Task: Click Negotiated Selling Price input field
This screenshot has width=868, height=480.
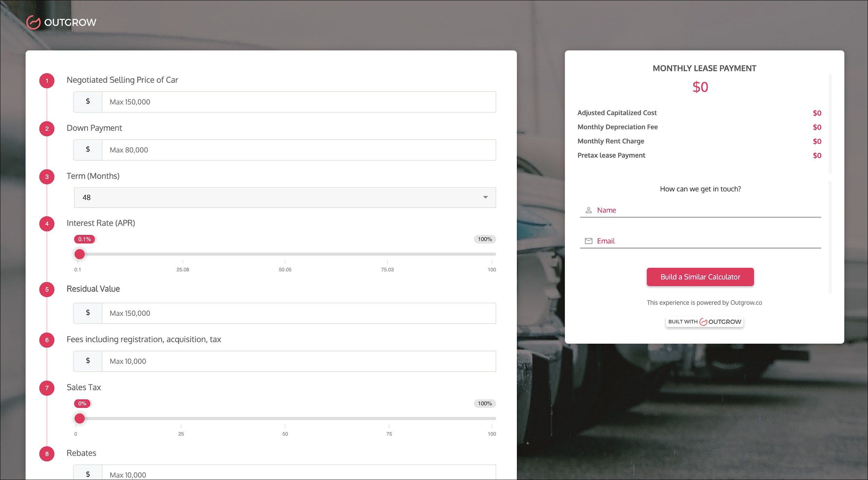Action: click(298, 102)
